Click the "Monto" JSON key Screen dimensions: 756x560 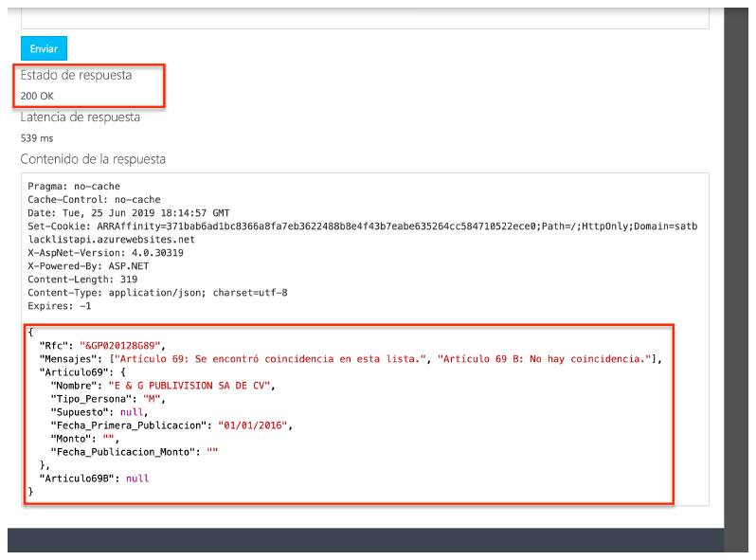[x=71, y=439]
